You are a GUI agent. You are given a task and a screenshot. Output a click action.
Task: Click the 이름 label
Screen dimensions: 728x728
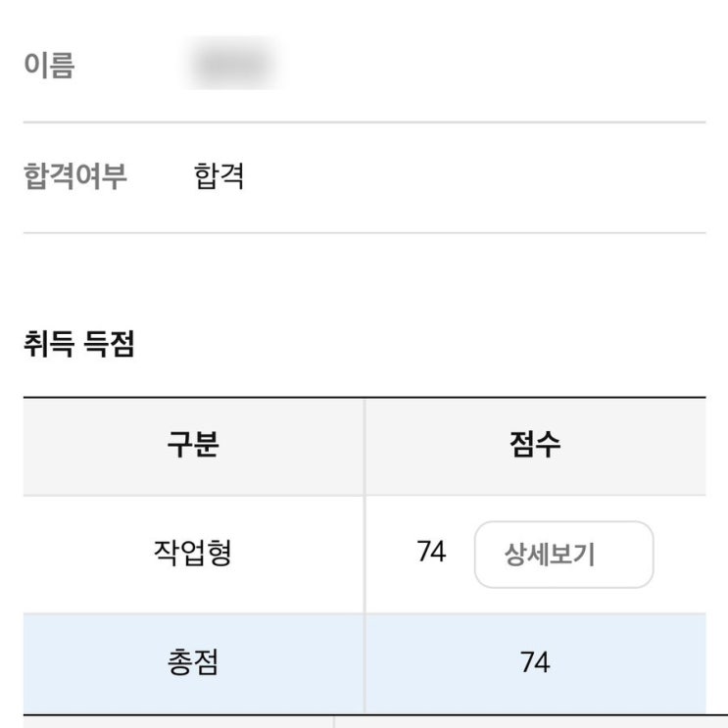point(49,66)
